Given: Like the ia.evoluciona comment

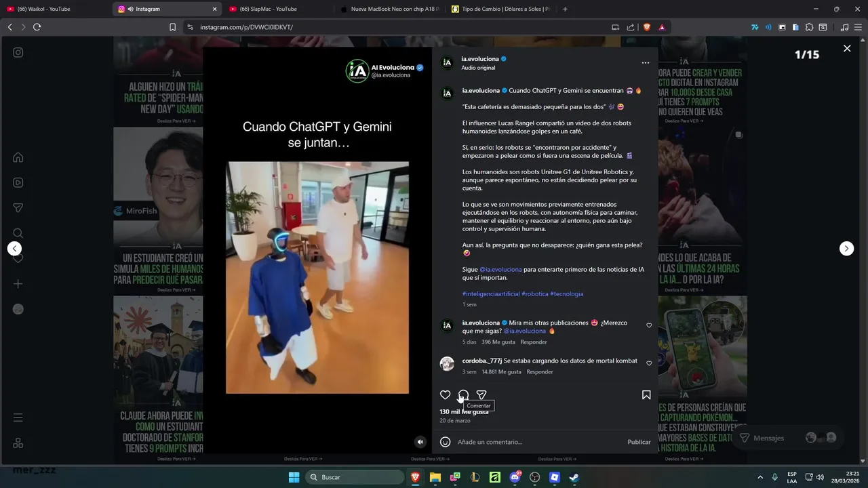Looking at the screenshot, I should point(649,325).
